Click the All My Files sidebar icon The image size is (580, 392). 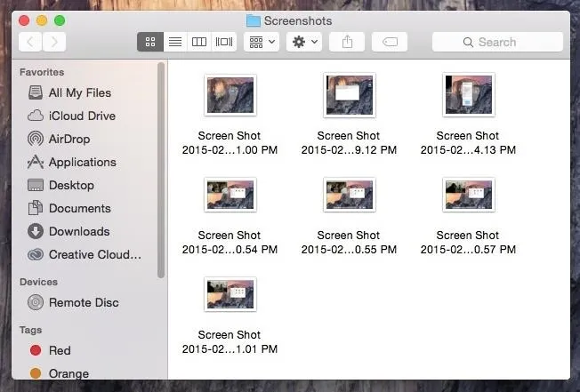click(x=36, y=92)
